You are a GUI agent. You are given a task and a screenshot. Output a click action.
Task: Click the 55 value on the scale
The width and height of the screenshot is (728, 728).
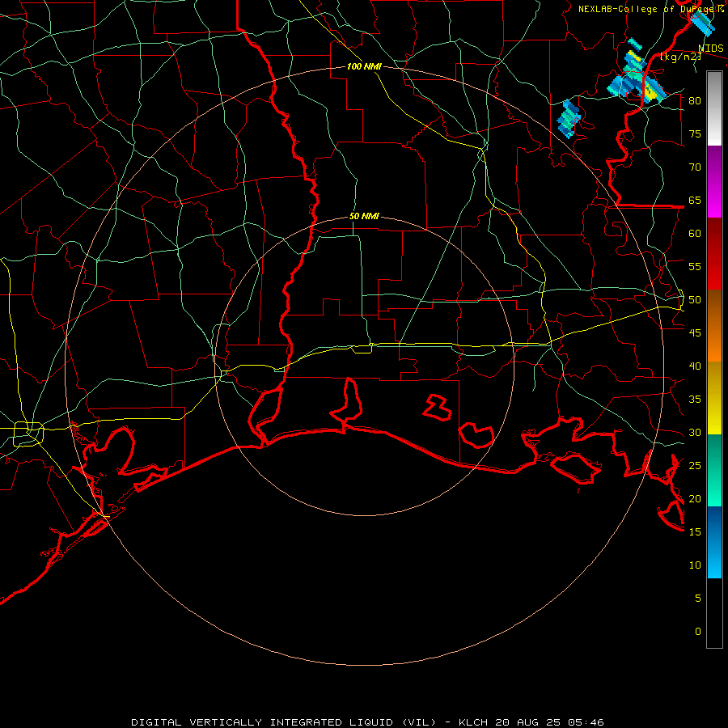695,266
